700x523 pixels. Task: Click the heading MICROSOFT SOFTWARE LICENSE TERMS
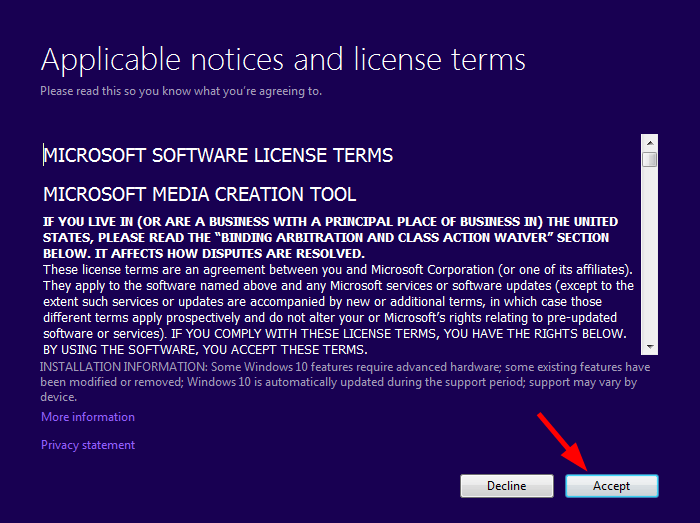(218, 155)
